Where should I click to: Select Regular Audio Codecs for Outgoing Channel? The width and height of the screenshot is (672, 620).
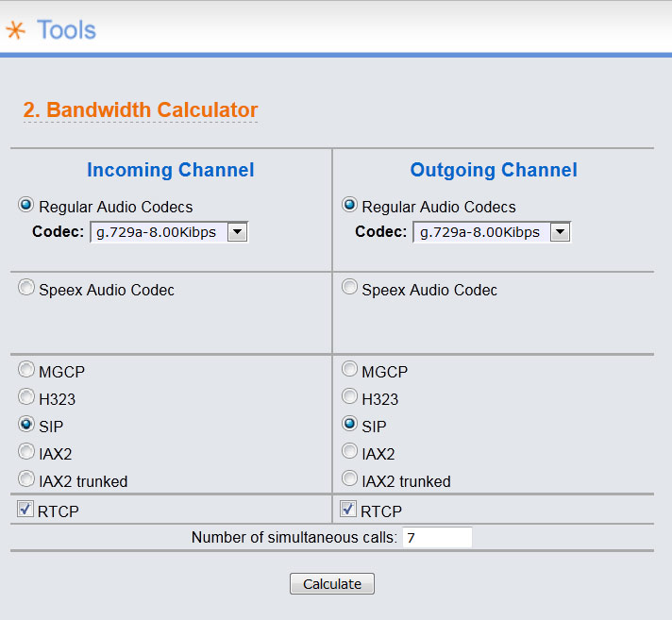point(350,205)
